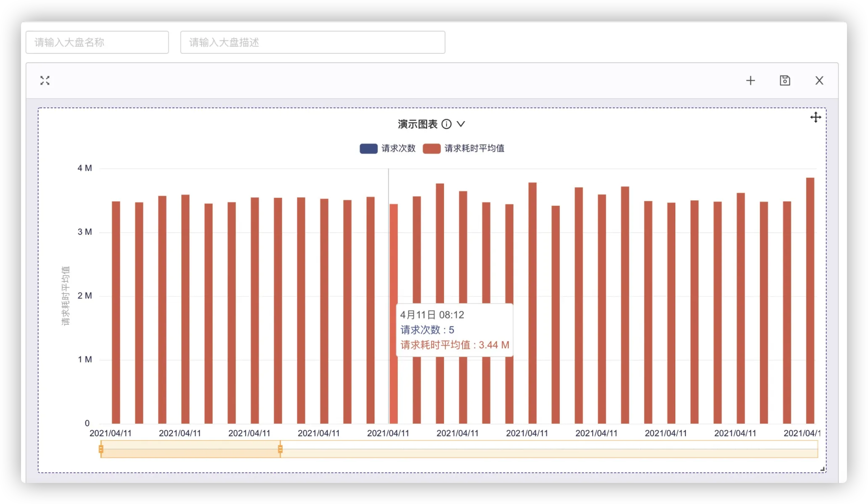The image size is (868, 504).
Task: Click the dashboard name input field
Action: [x=97, y=42]
